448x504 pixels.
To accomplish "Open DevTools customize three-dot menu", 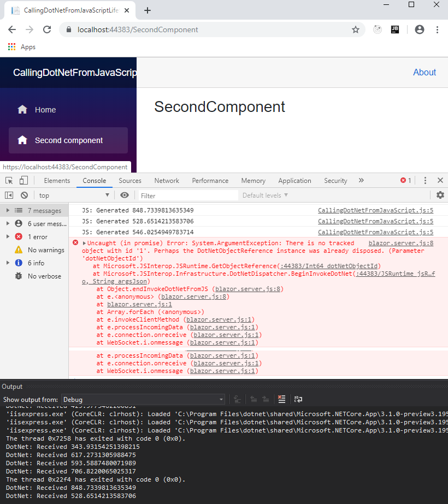I will (x=425, y=181).
